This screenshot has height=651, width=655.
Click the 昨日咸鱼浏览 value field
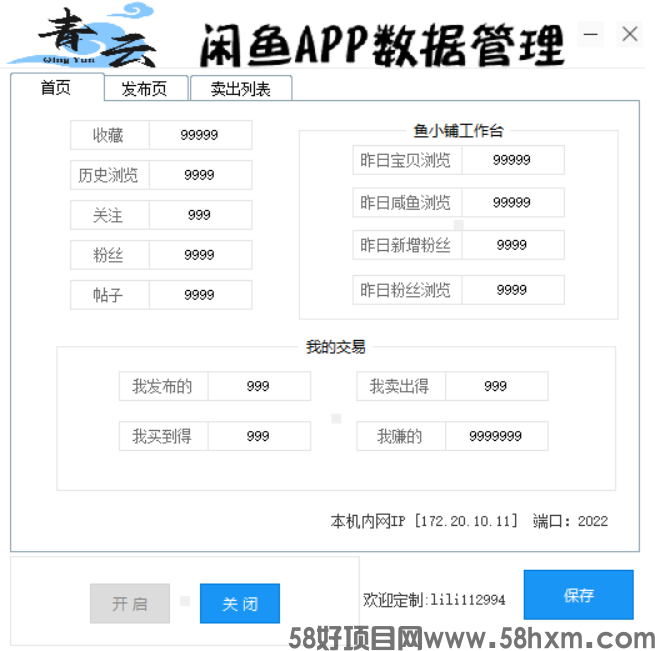(x=513, y=203)
